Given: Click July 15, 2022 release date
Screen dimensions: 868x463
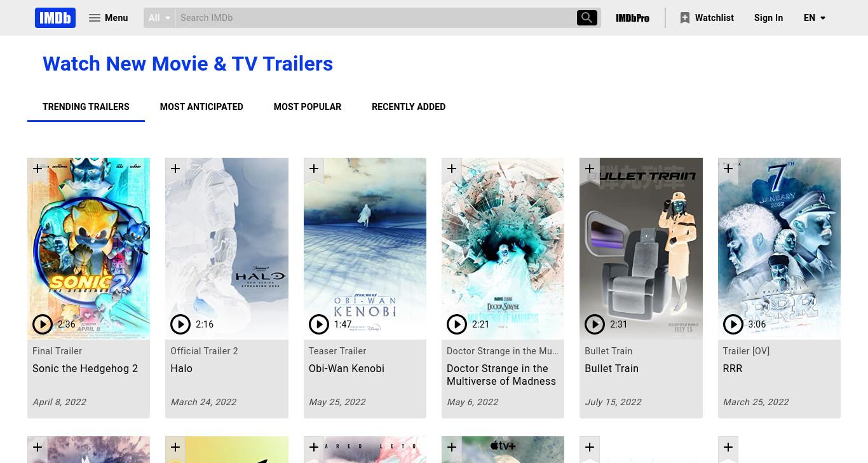Looking at the screenshot, I should pos(613,402).
